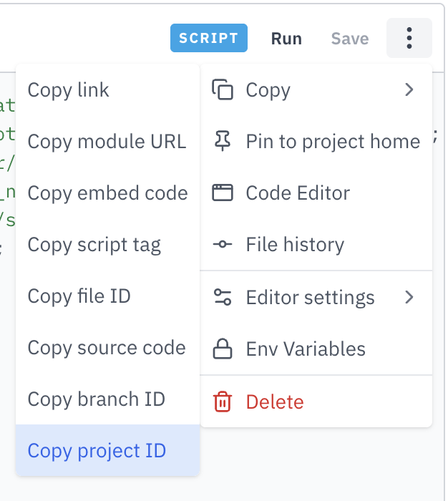This screenshot has width=448, height=501.
Task: Click the Copy icon with overlapping squares
Action: pos(223,90)
